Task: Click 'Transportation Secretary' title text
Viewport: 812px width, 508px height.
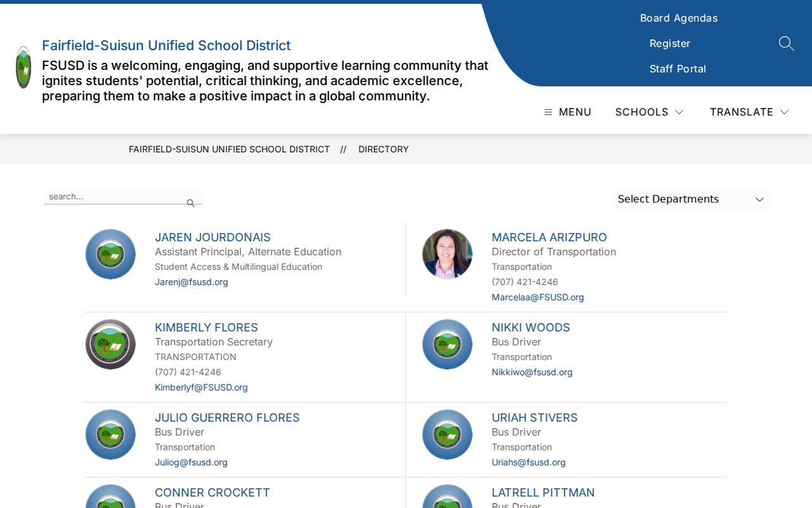Action: click(x=214, y=342)
